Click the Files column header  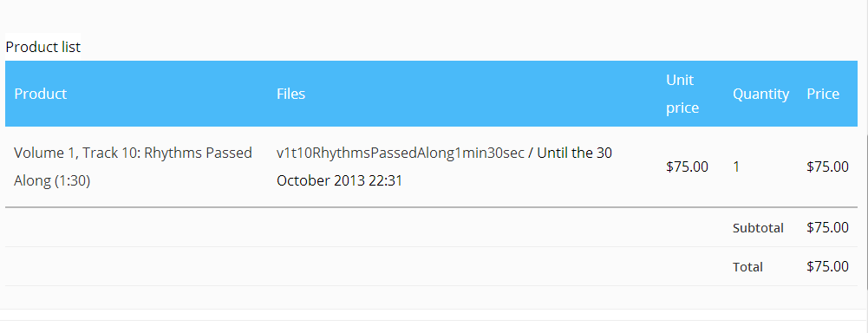coord(290,94)
